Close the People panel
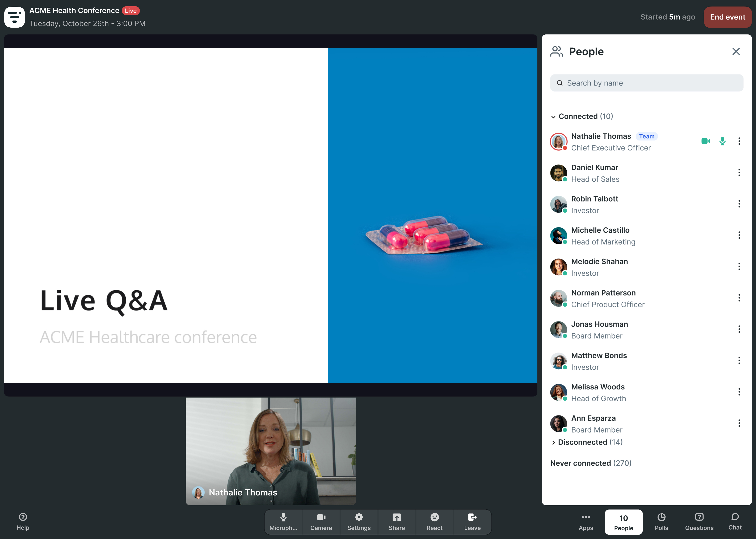The height and width of the screenshot is (539, 756). coord(736,51)
